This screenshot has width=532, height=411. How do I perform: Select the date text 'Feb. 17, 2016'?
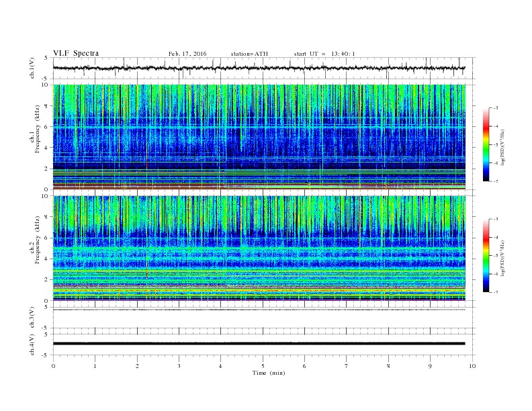187,54
